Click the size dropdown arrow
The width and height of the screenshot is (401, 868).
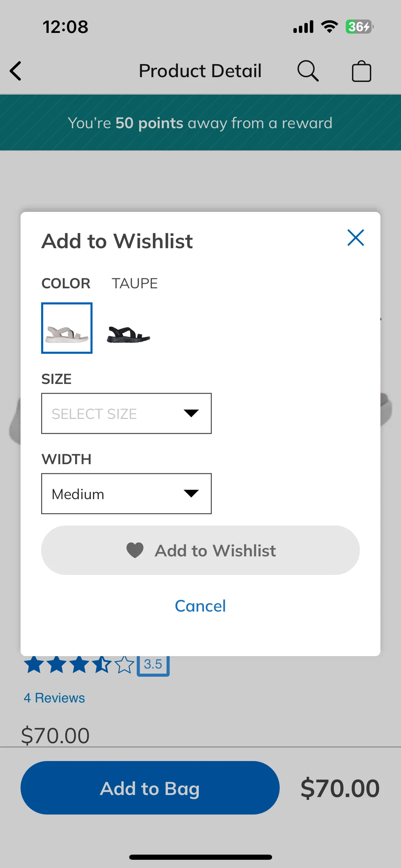(x=191, y=413)
